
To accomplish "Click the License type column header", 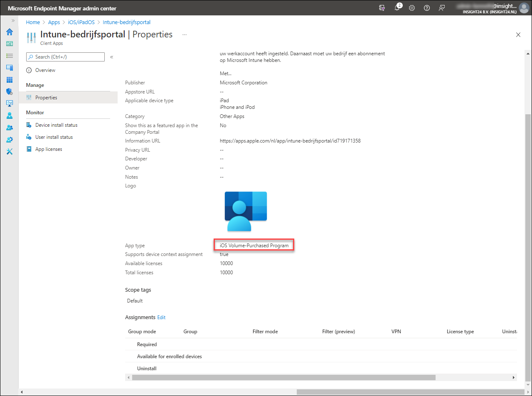I will [x=460, y=332].
